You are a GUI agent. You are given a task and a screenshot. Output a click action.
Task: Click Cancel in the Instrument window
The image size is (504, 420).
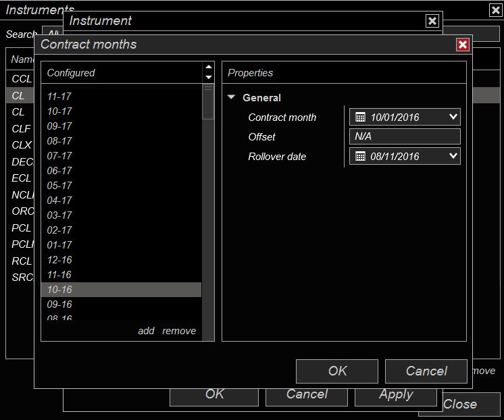[307, 397]
